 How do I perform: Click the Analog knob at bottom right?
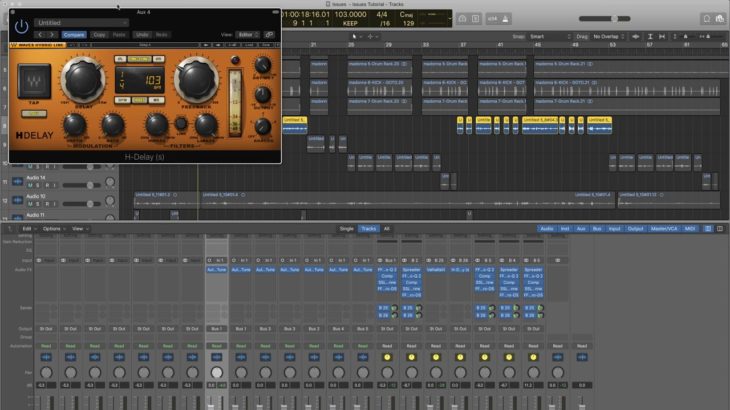pyautogui.click(x=263, y=127)
